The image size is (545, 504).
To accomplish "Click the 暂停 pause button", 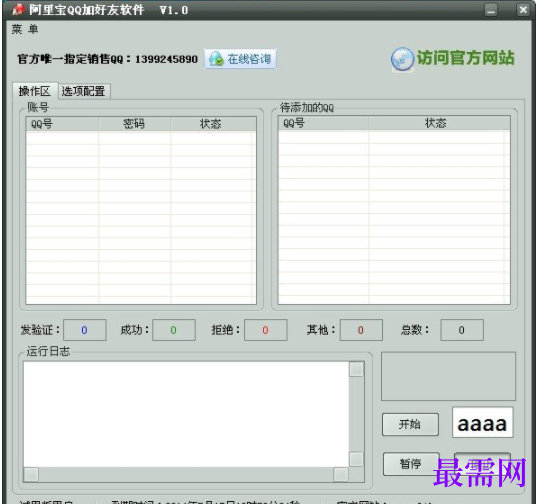I will click(x=411, y=464).
